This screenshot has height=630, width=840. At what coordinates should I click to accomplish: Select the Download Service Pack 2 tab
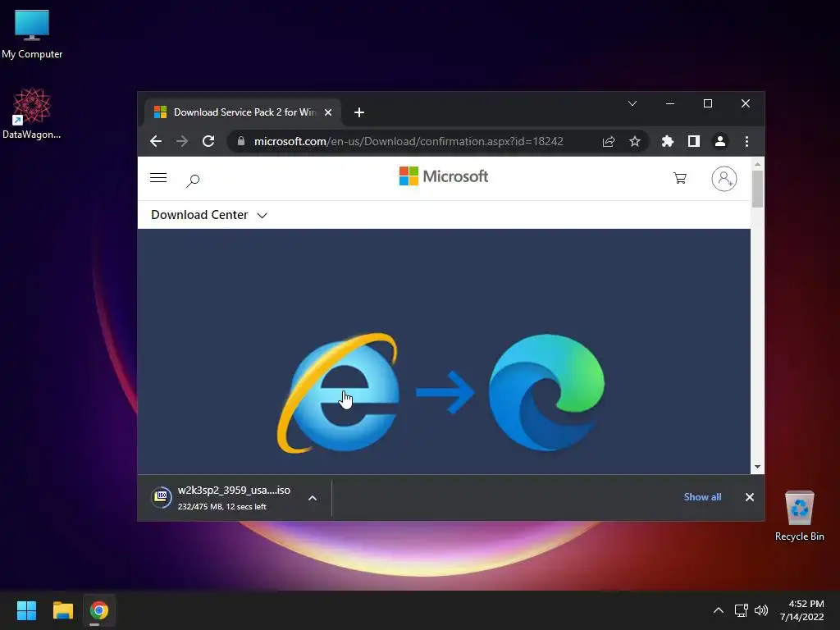(x=242, y=112)
